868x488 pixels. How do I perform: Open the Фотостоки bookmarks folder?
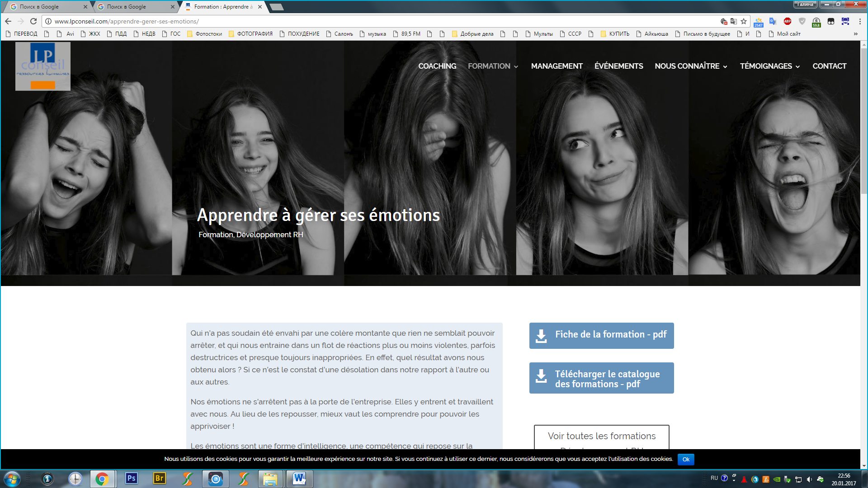(x=204, y=34)
